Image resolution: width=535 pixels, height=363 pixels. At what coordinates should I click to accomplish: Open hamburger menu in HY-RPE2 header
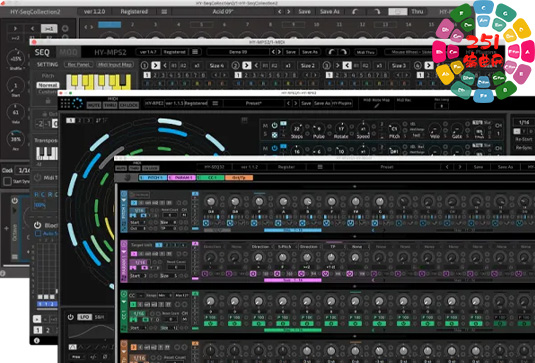coord(215,103)
